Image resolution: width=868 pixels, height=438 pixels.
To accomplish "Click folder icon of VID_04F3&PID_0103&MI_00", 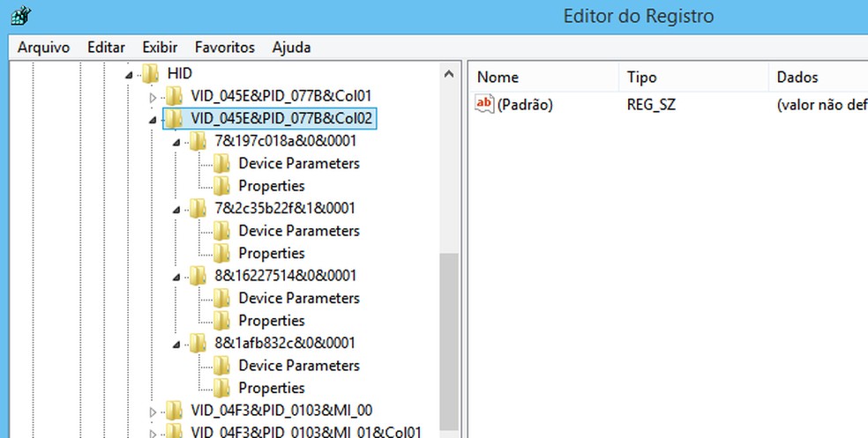I will click(175, 411).
